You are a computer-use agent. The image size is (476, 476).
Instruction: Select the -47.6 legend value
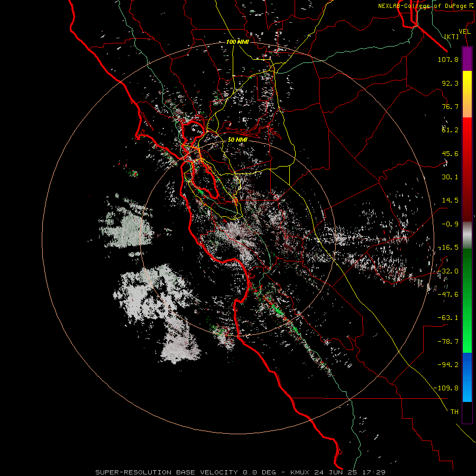click(448, 295)
